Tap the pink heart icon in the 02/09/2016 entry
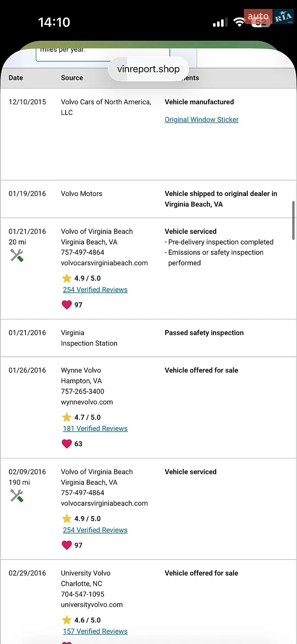The width and height of the screenshot is (297, 644). coord(67,545)
